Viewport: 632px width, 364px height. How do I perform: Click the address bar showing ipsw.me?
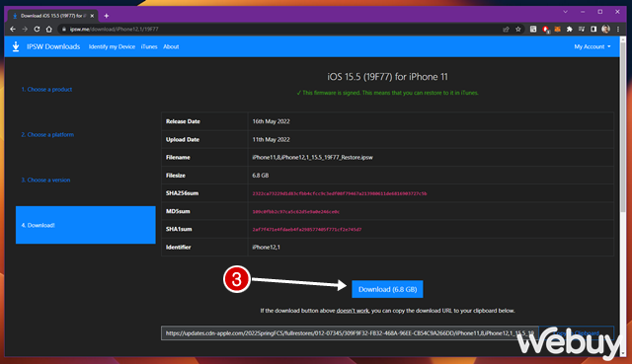click(x=282, y=29)
